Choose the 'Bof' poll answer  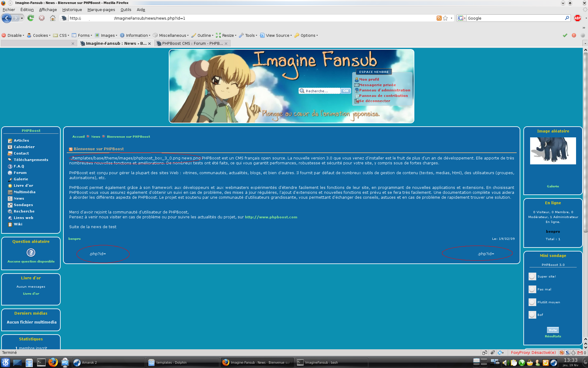tap(532, 315)
